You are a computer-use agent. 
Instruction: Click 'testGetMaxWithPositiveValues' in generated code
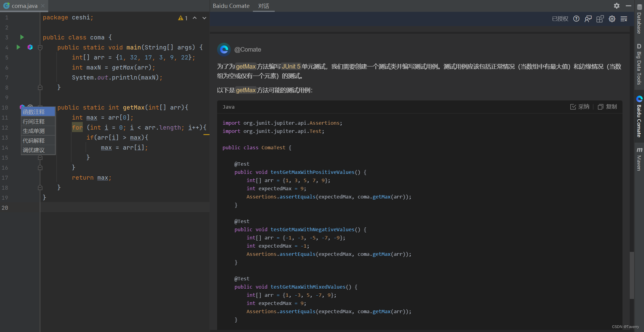click(x=312, y=172)
